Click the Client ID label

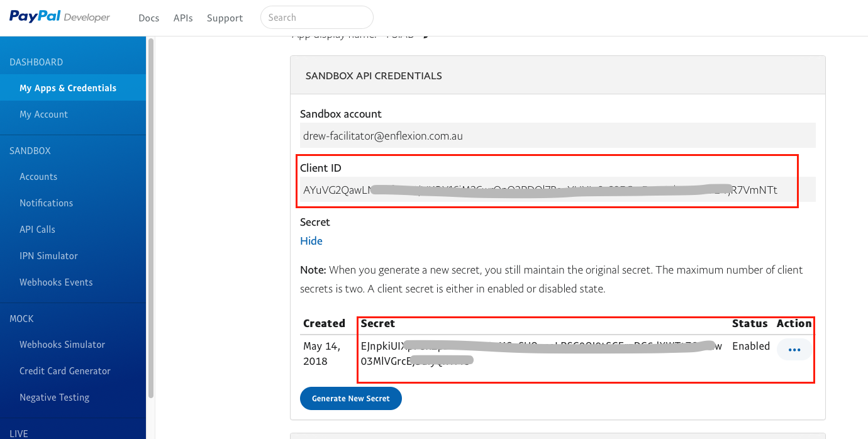click(x=321, y=168)
